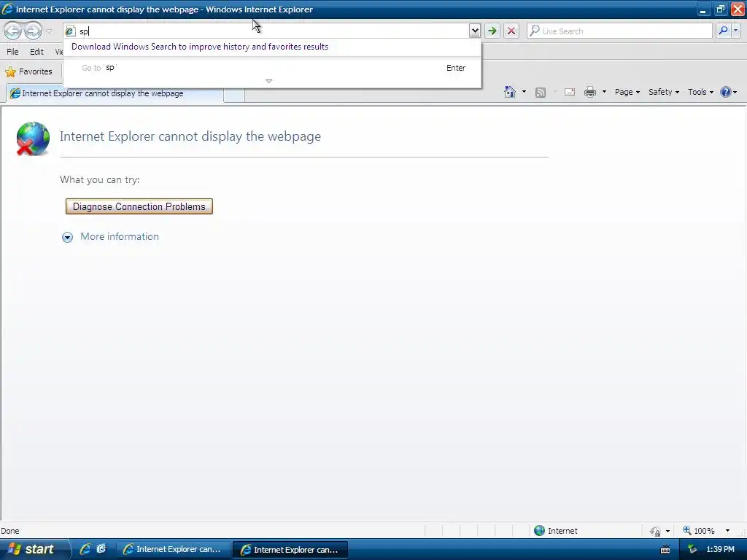Open the Safety menu
Image resolution: width=747 pixels, height=560 pixels.
664,92
